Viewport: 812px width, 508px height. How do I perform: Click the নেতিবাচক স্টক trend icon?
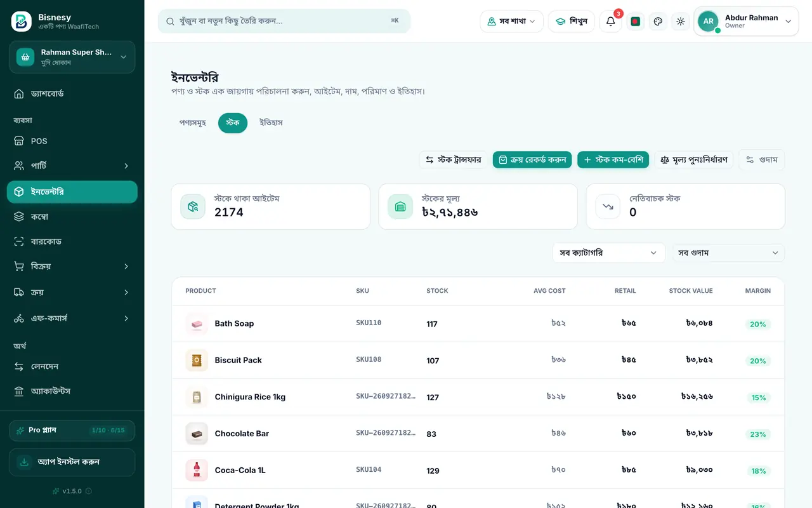[608, 206]
